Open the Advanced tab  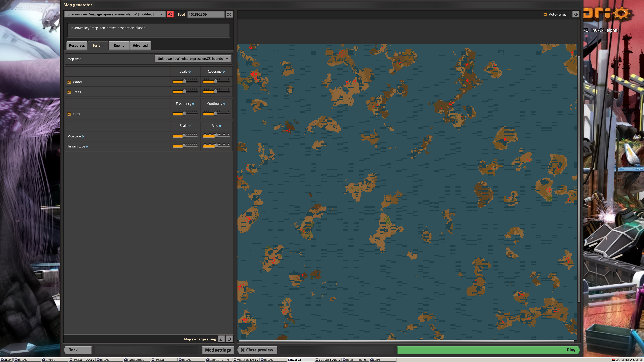(x=140, y=45)
